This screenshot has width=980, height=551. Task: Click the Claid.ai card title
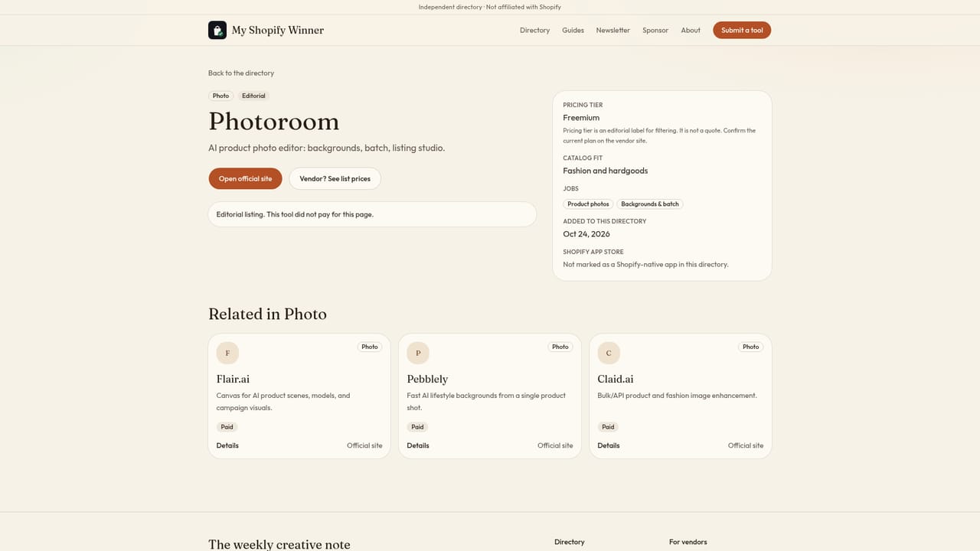click(616, 379)
